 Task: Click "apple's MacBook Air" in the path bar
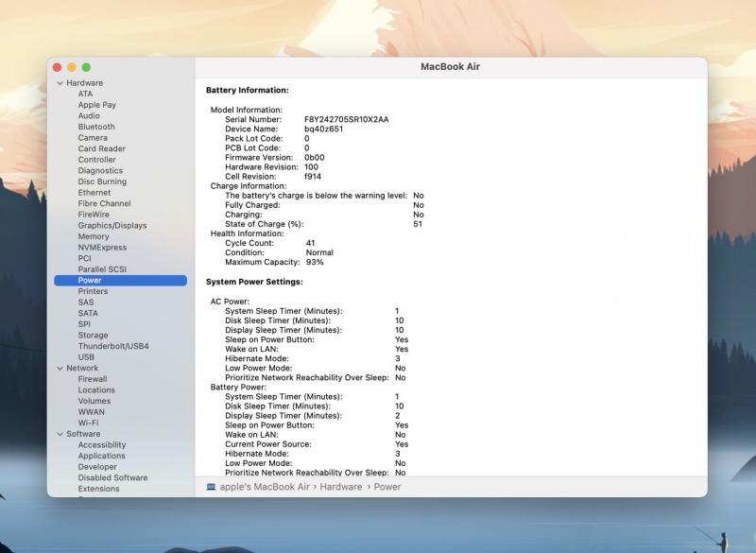pos(265,487)
